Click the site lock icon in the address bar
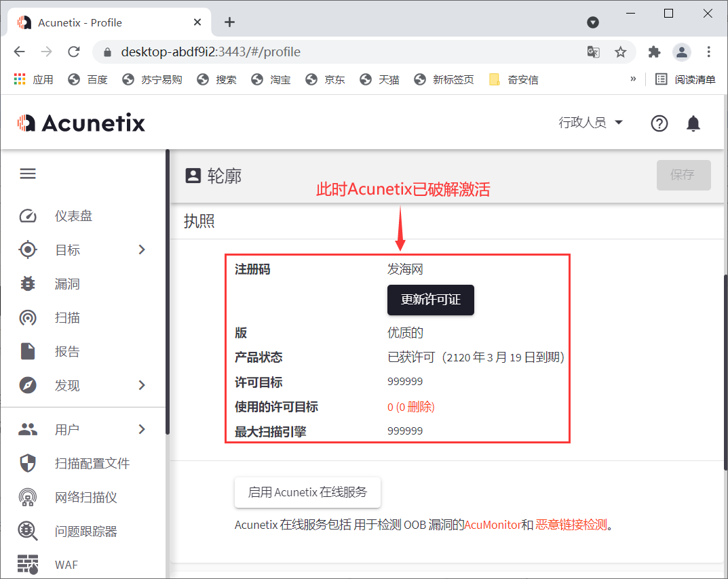Viewport: 728px width, 579px height. (x=107, y=52)
